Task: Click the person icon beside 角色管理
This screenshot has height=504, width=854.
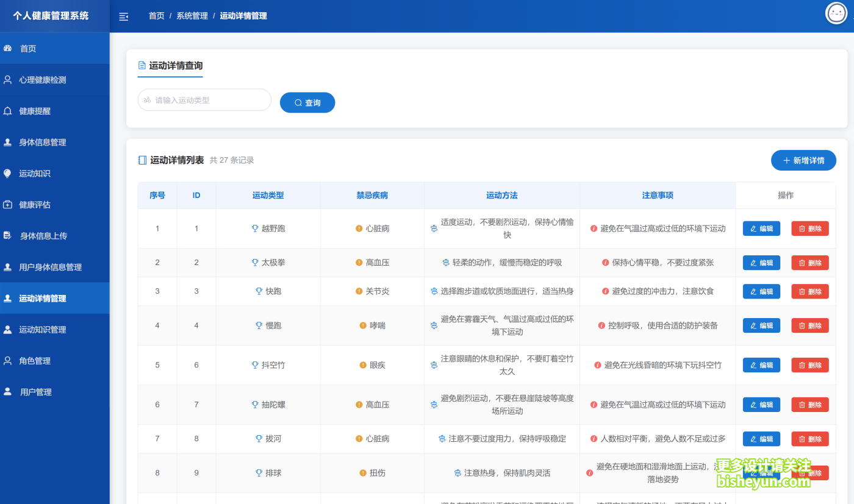Action: coord(8,360)
